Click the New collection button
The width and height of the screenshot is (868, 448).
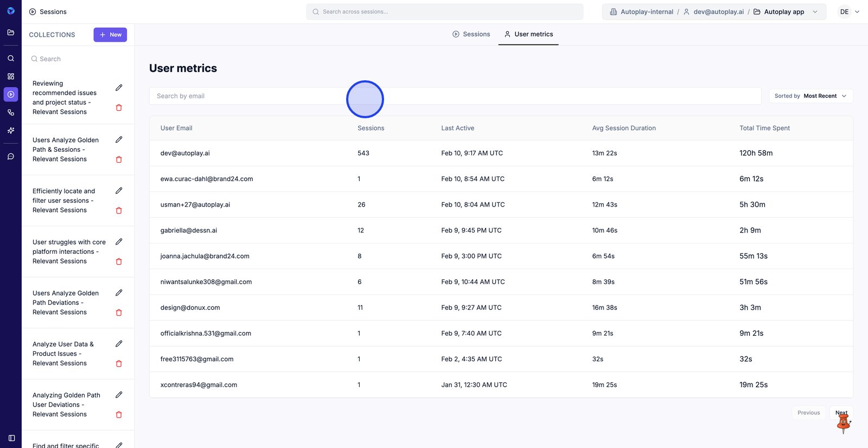[110, 35]
